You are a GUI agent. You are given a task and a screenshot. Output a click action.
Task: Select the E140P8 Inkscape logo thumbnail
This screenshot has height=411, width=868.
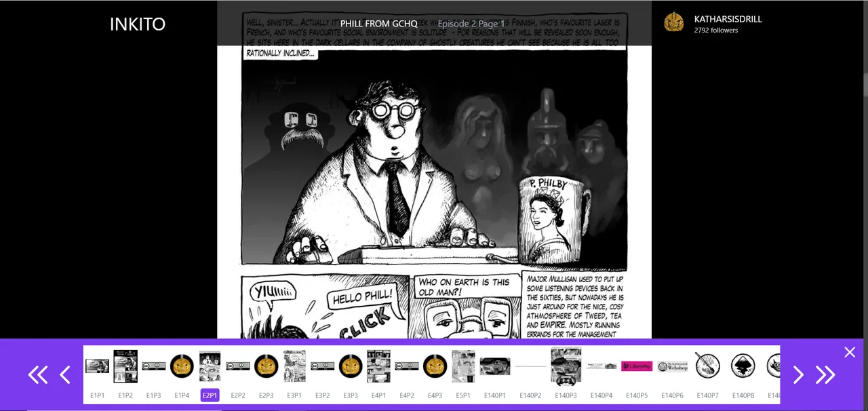(743, 366)
